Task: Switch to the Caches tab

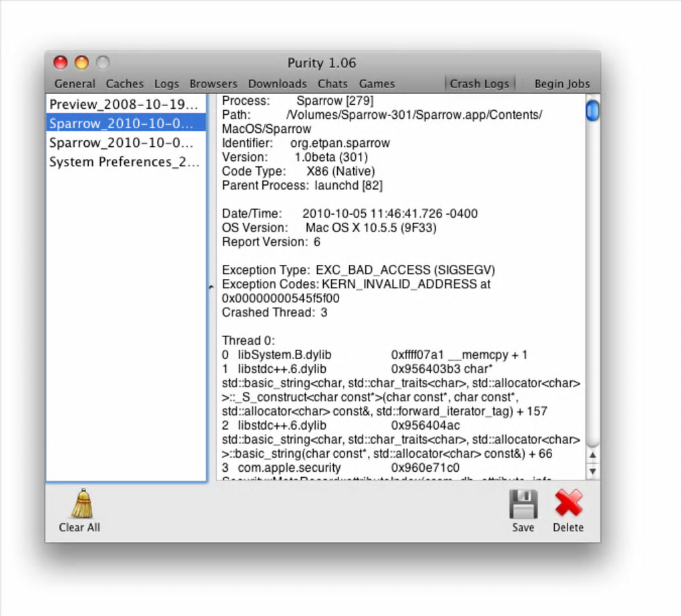Action: pos(125,83)
